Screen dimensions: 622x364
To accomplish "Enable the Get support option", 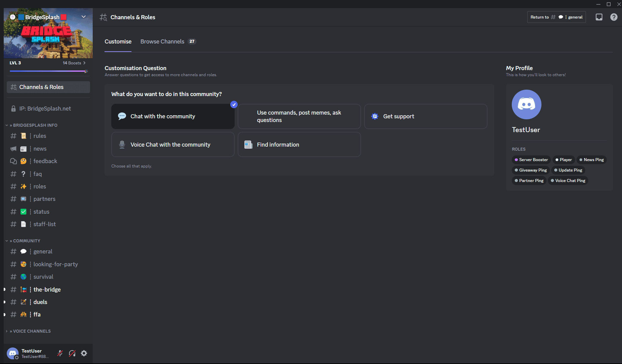I will 425,116.
